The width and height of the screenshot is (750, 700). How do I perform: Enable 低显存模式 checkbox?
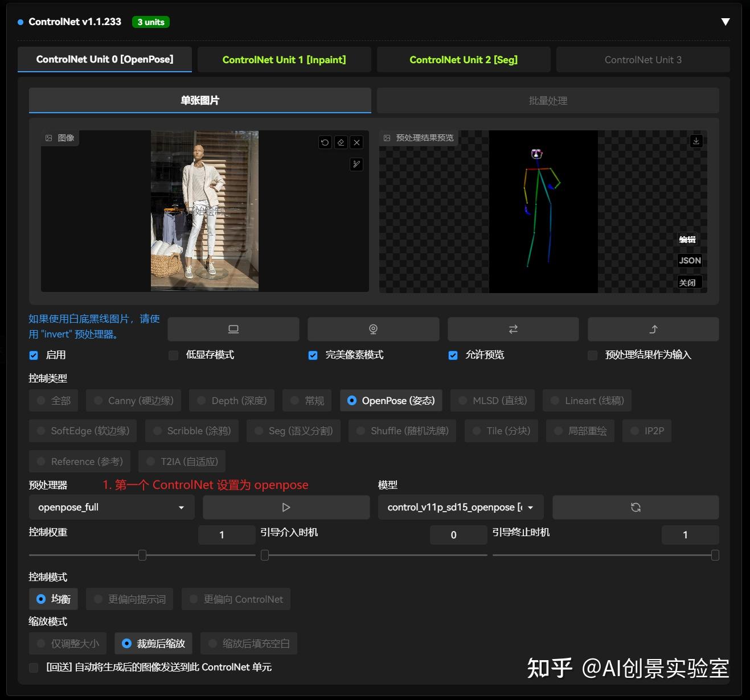click(x=173, y=355)
